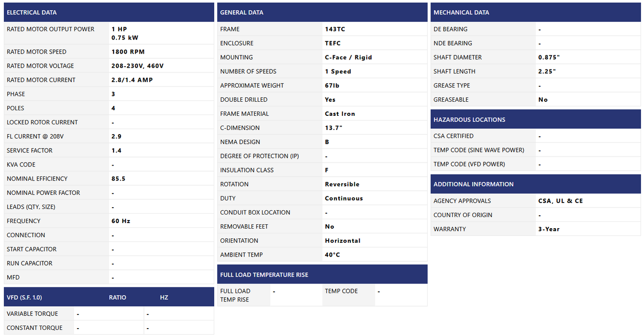
Task: Select the 40°C ambient temp value
Action: pyautogui.click(x=332, y=255)
